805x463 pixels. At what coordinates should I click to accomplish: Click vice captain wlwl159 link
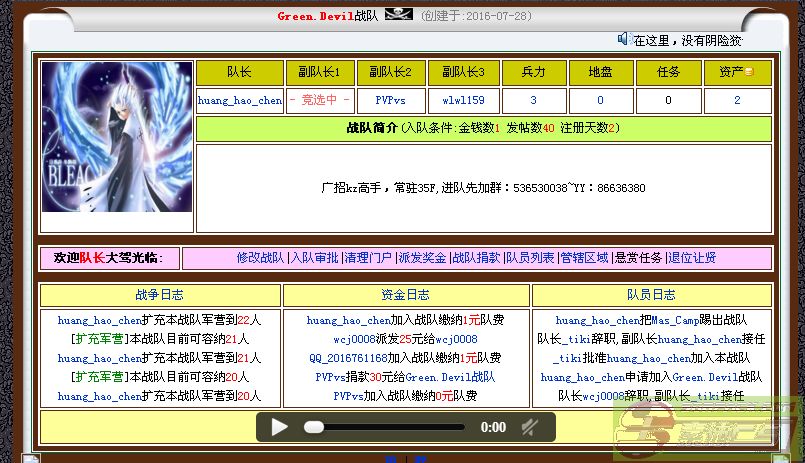463,101
